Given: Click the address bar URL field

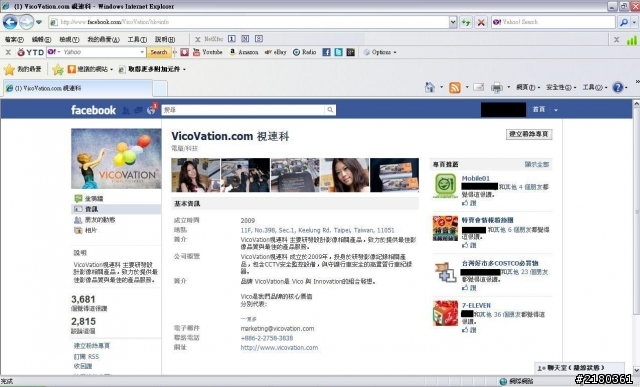Looking at the screenshot, I should click(x=249, y=22).
